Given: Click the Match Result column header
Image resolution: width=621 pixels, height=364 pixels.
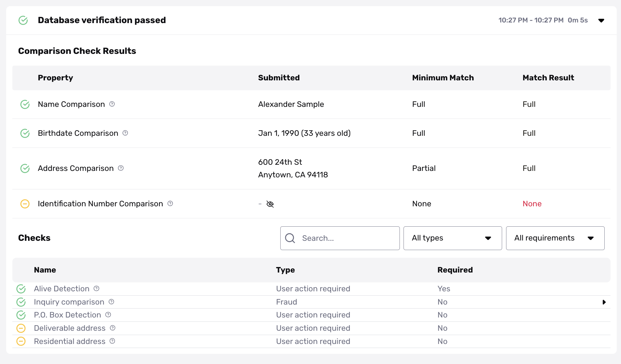Looking at the screenshot, I should (548, 78).
